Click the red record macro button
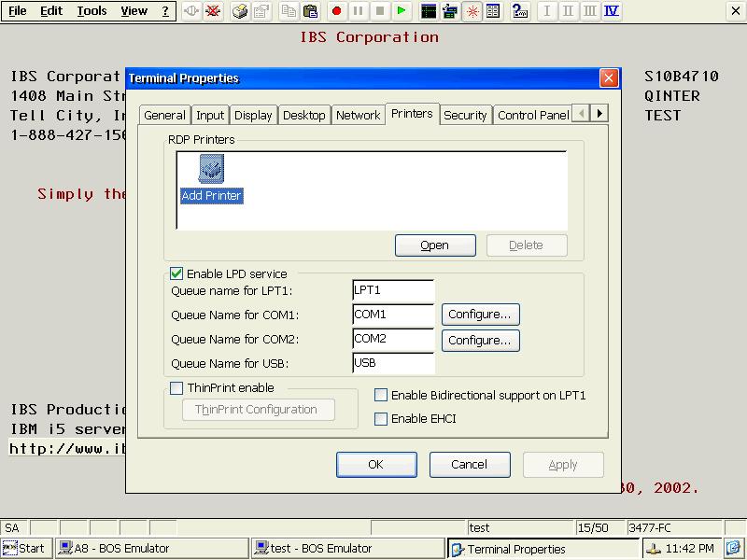The width and height of the screenshot is (747, 560). [336, 11]
